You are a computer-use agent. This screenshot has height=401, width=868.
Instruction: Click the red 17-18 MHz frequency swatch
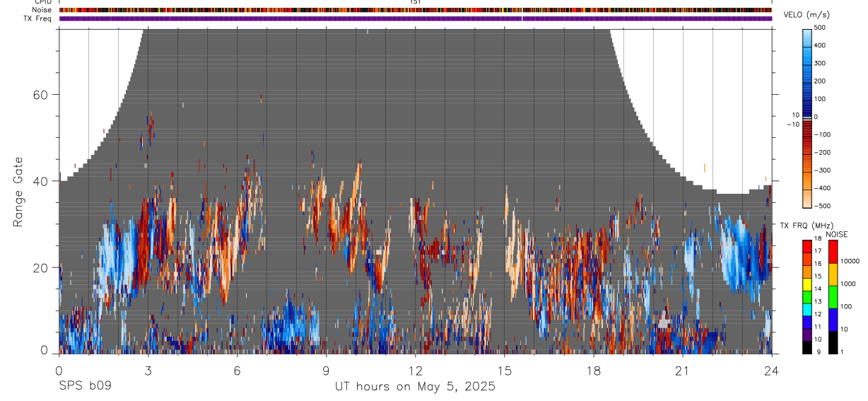coord(807,247)
